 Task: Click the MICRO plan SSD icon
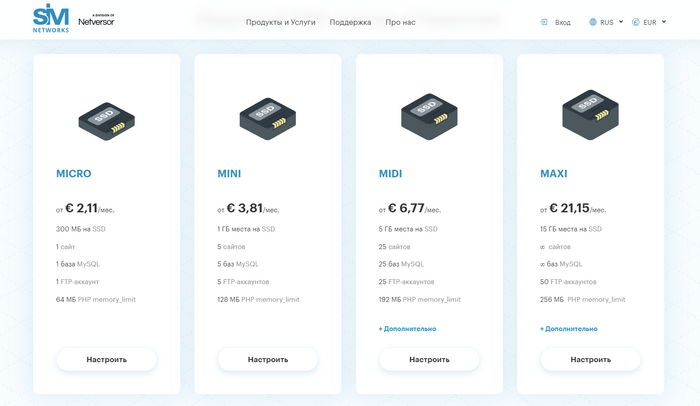point(106,115)
